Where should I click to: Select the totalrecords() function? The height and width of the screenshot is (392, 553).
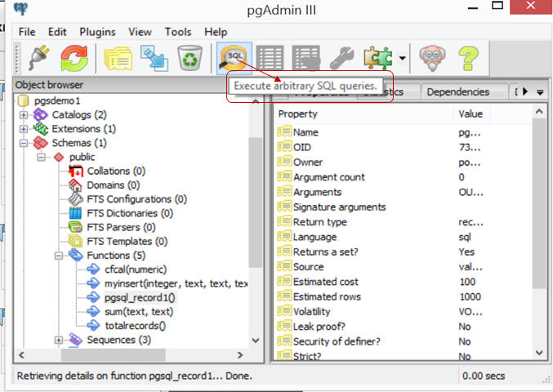[x=135, y=326]
